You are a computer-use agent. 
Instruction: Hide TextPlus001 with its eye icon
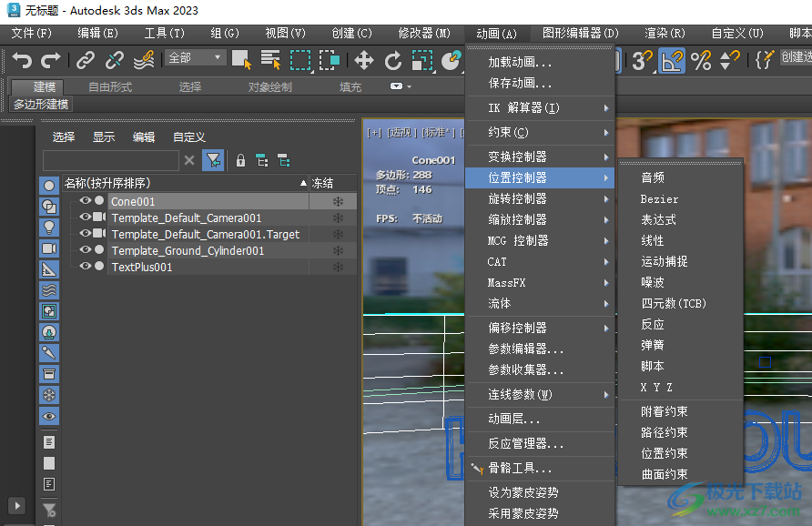click(x=86, y=266)
